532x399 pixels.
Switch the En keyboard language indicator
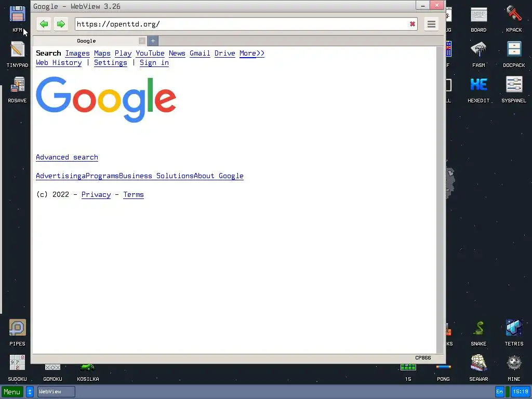click(499, 392)
